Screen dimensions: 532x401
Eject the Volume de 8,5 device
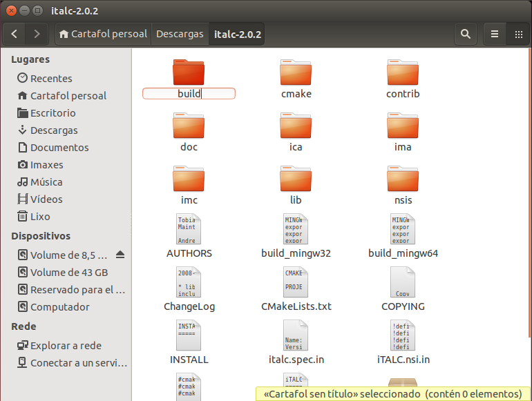[x=120, y=255]
